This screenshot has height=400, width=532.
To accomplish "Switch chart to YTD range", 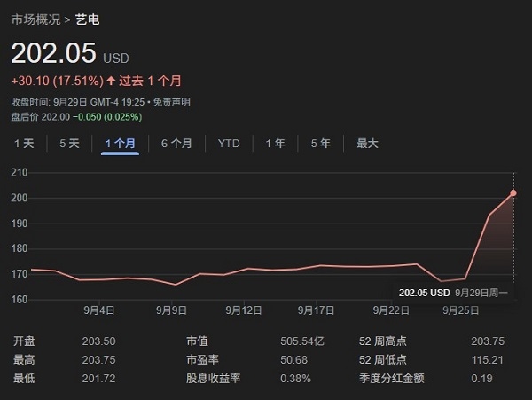I will tap(229, 143).
